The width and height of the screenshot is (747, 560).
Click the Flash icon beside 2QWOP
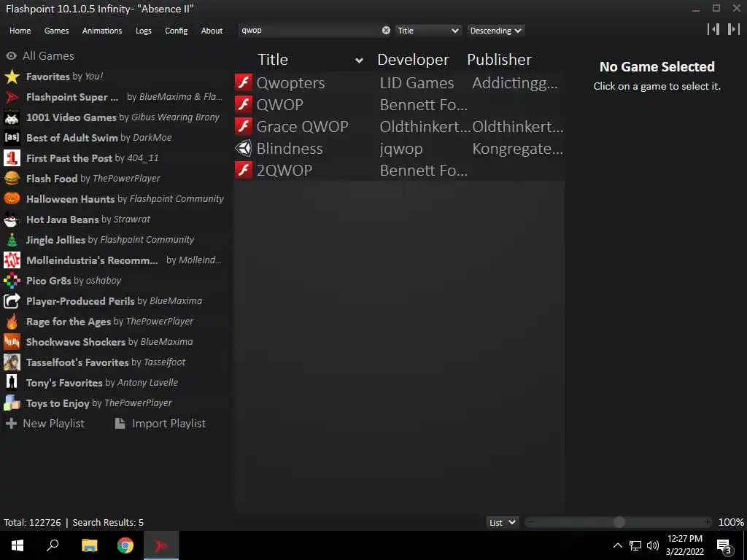click(244, 170)
